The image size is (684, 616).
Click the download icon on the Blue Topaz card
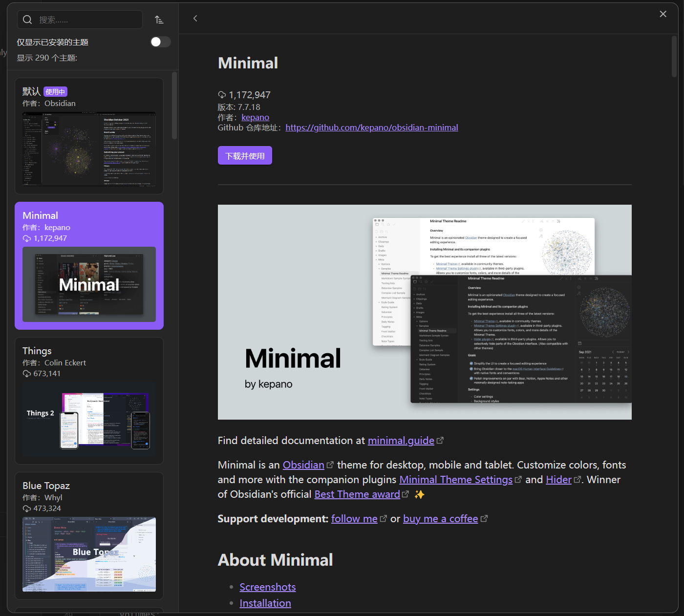(x=27, y=509)
